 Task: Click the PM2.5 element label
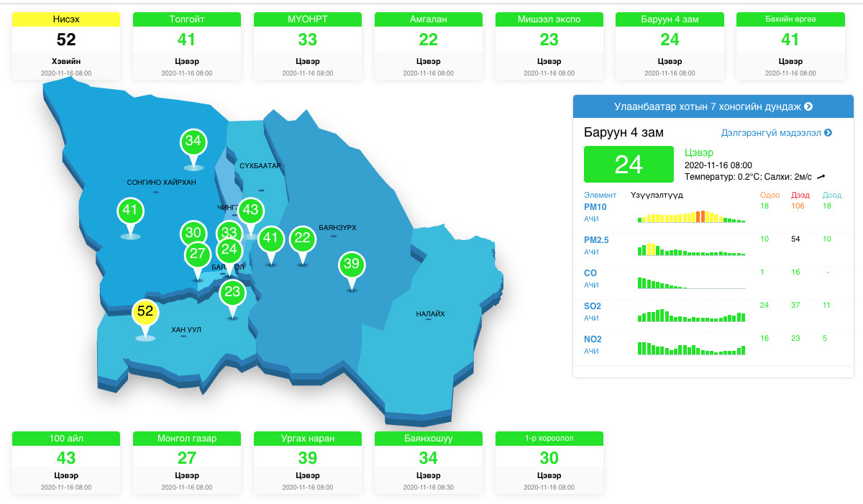596,240
